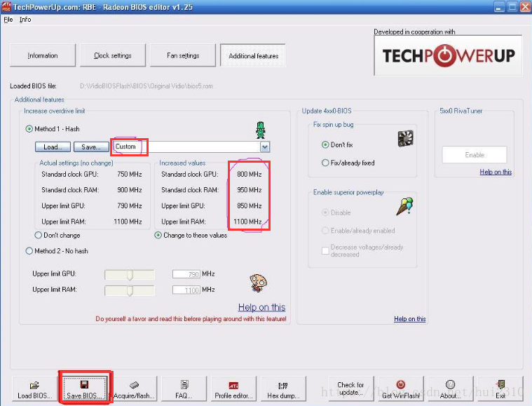Select Change to these values option

(x=158, y=235)
